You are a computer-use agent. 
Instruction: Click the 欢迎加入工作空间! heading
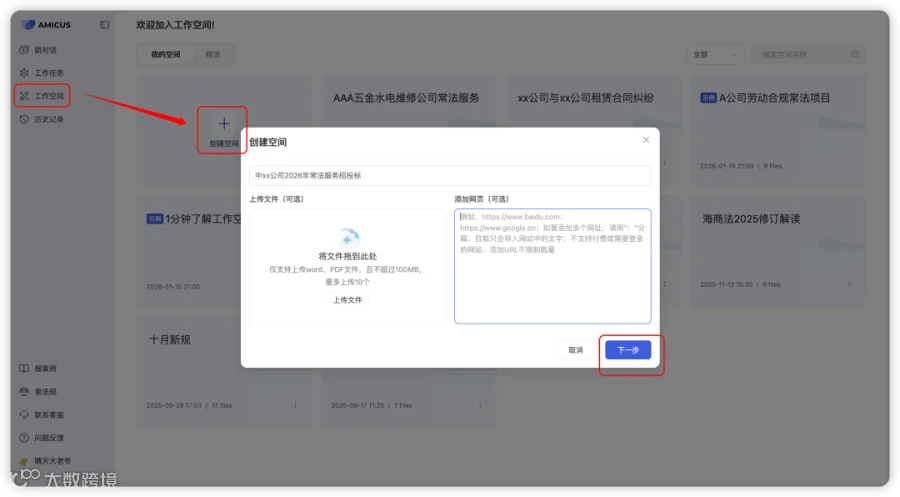(x=175, y=25)
